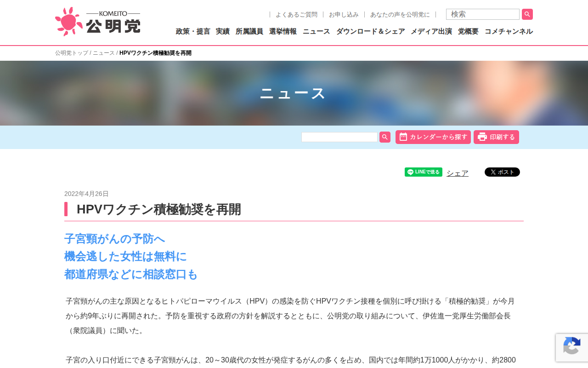Click the 公明党トップ breadcrumb link

click(72, 53)
